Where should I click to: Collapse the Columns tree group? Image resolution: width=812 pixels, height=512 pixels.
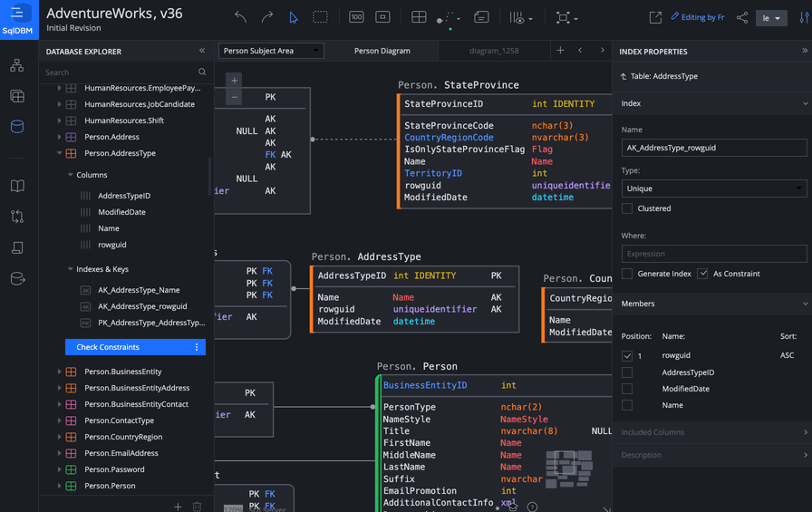pos(70,175)
